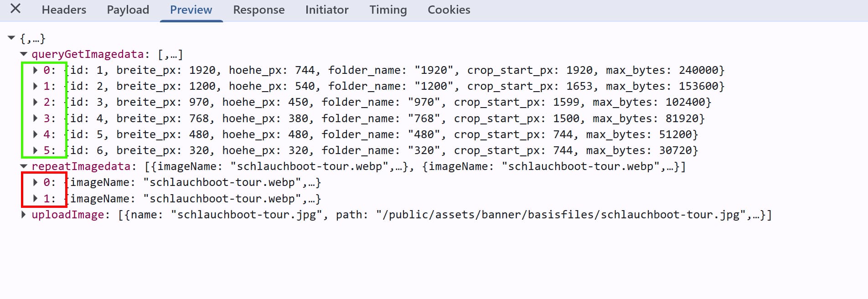Expand repeatImagedata item 0
868x299 pixels.
click(35, 182)
